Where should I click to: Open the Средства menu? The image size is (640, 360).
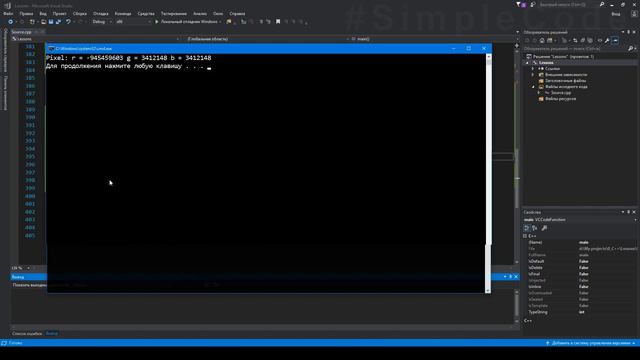coord(146,13)
